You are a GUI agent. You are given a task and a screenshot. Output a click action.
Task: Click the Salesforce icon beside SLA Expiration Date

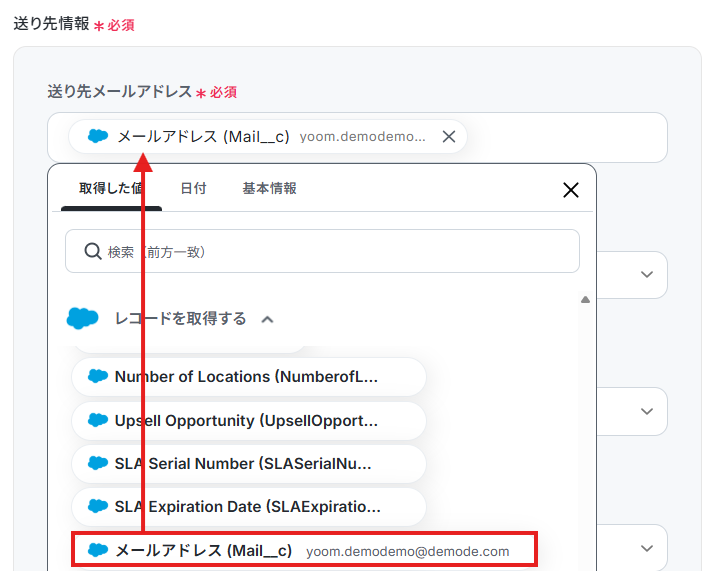98,506
